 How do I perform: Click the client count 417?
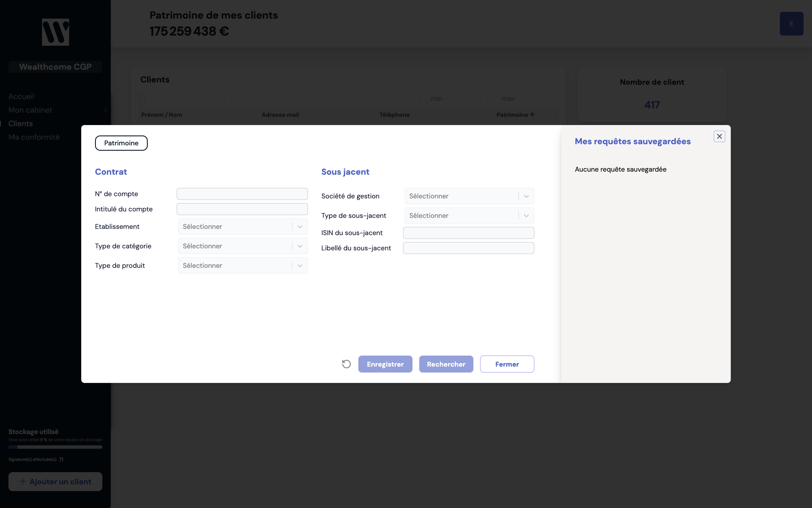652,105
